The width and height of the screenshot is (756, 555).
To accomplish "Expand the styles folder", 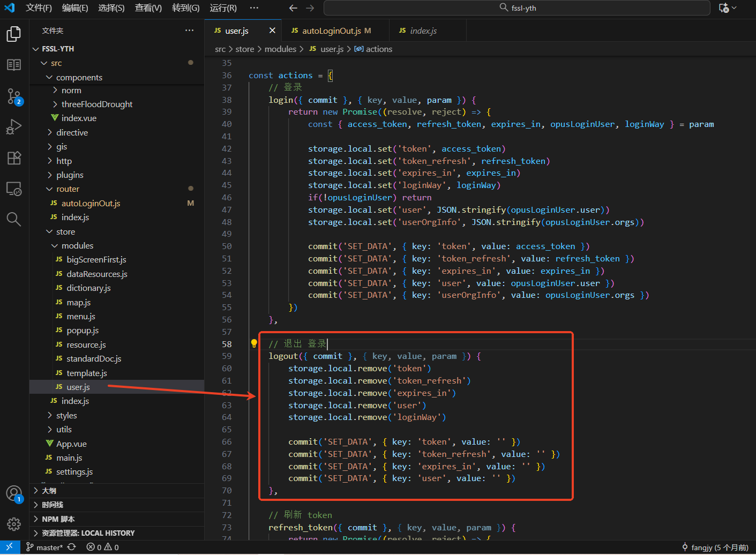I will click(x=117, y=415).
